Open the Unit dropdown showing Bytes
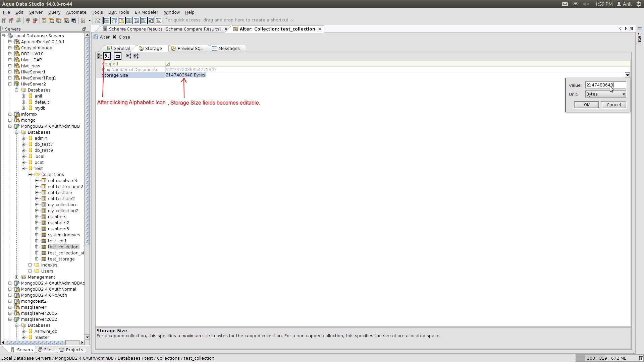This screenshot has height=362, width=644. (605, 94)
